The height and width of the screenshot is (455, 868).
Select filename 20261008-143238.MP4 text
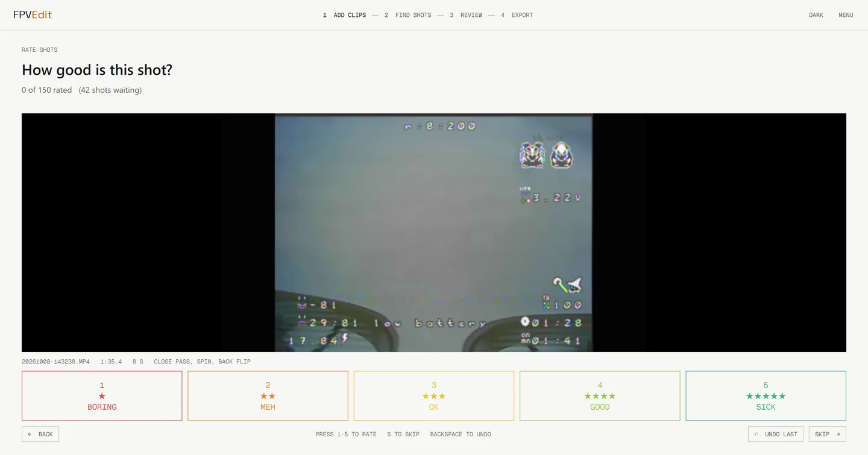[x=55, y=362]
